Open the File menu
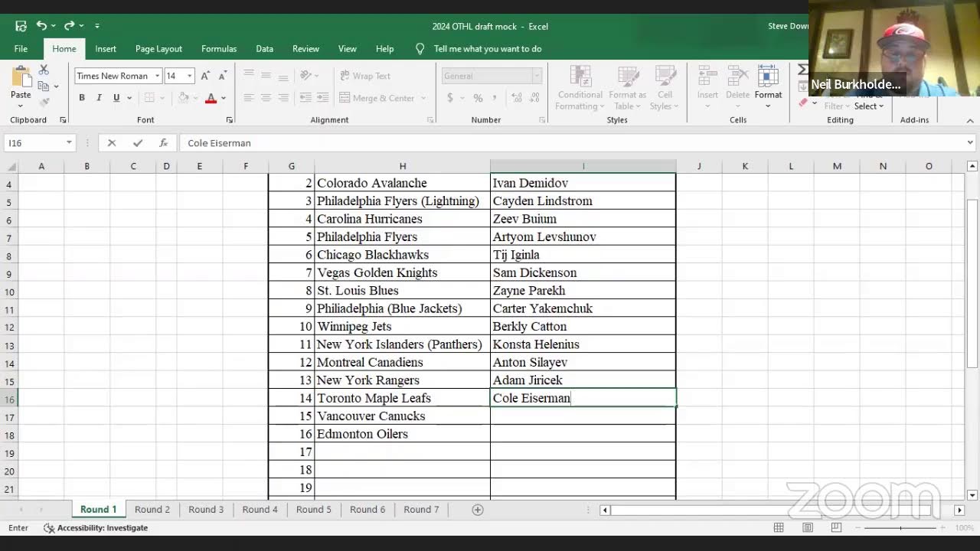This screenshot has width=980, height=551. (x=21, y=48)
